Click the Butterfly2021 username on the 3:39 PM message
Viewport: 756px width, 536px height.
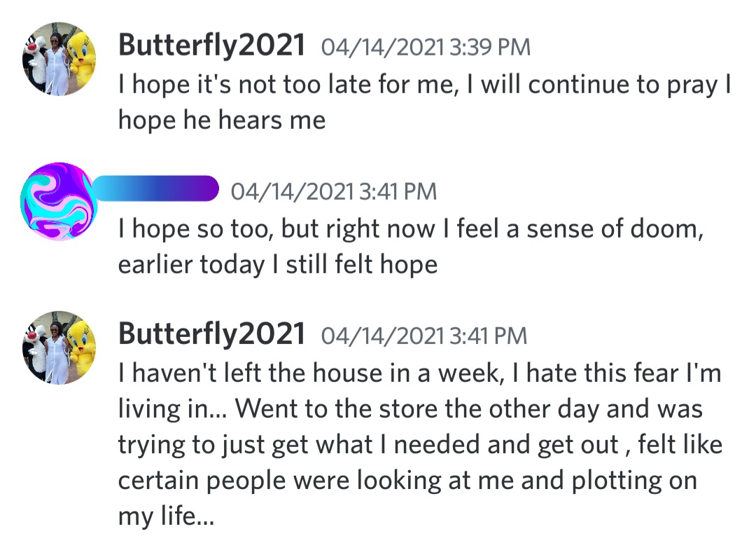click(x=211, y=46)
